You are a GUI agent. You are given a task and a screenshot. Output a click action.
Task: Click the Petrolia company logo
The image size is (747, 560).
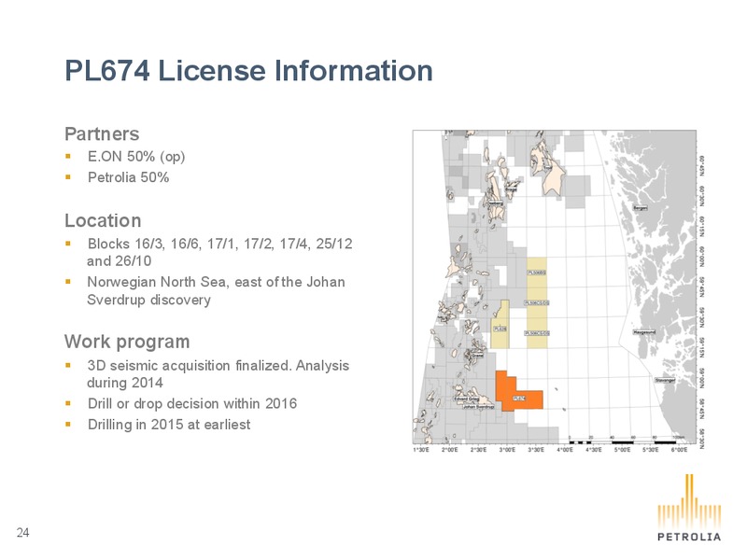tap(689, 508)
